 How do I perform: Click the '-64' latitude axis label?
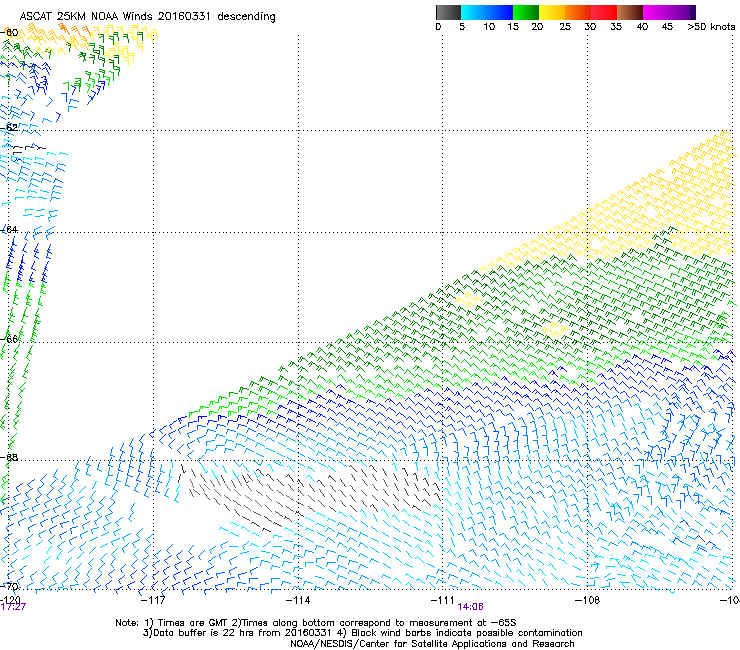coord(9,229)
